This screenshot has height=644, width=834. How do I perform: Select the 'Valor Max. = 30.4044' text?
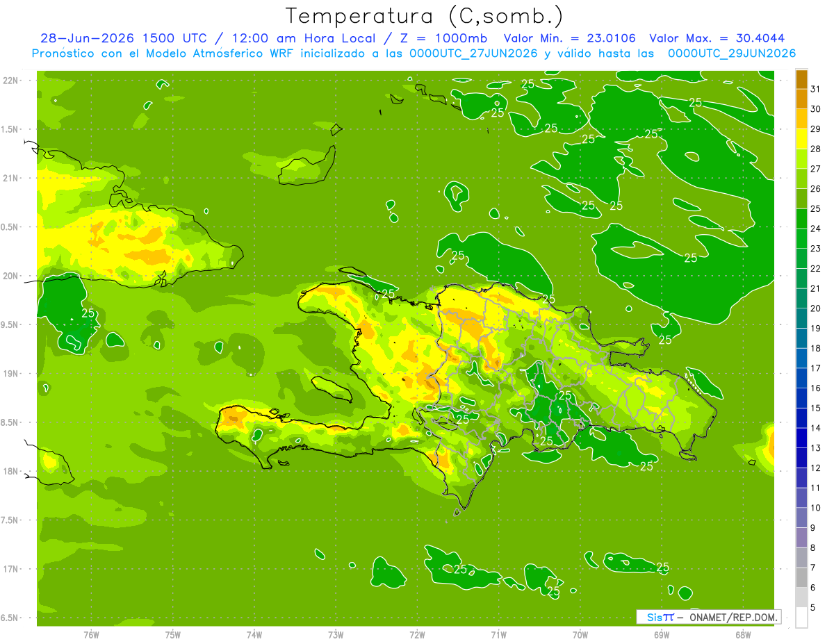point(717,38)
